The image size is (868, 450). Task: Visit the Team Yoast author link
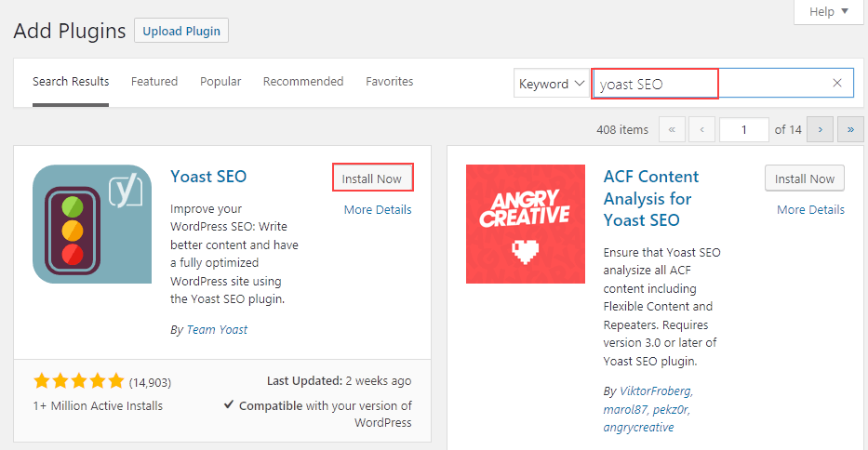[217, 330]
